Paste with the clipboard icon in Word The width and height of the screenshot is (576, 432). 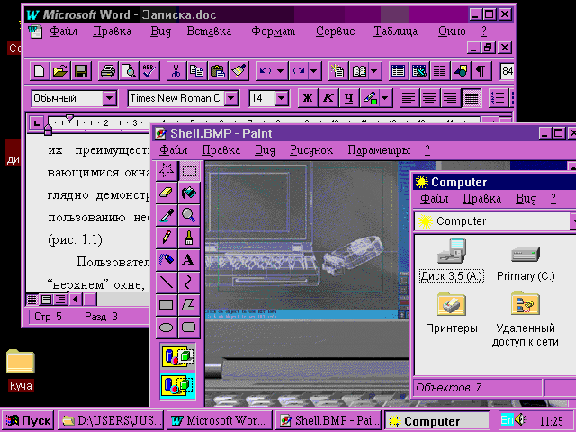[218, 71]
